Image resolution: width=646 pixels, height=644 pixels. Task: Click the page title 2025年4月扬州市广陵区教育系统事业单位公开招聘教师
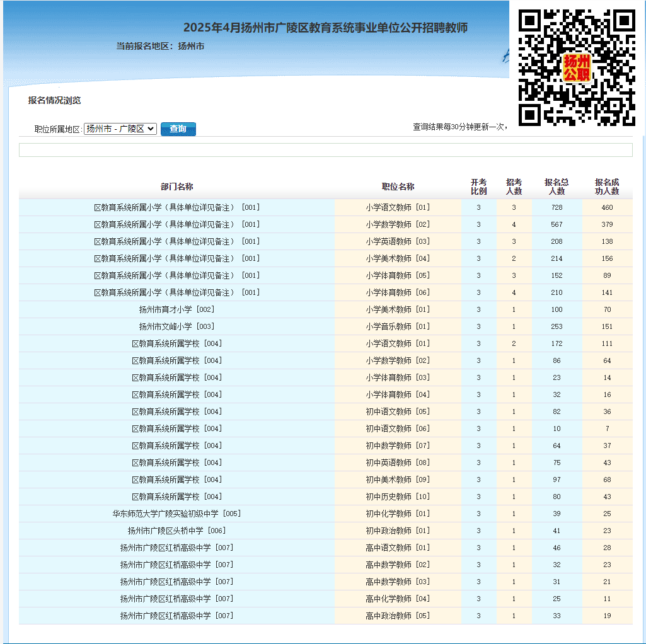[x=325, y=28]
